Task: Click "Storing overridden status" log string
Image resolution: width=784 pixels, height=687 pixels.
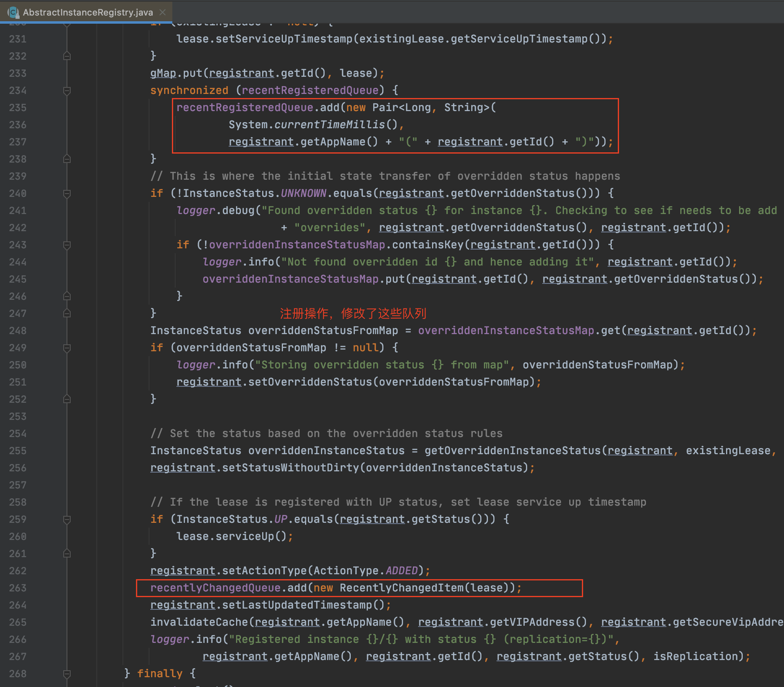Action: pos(382,365)
